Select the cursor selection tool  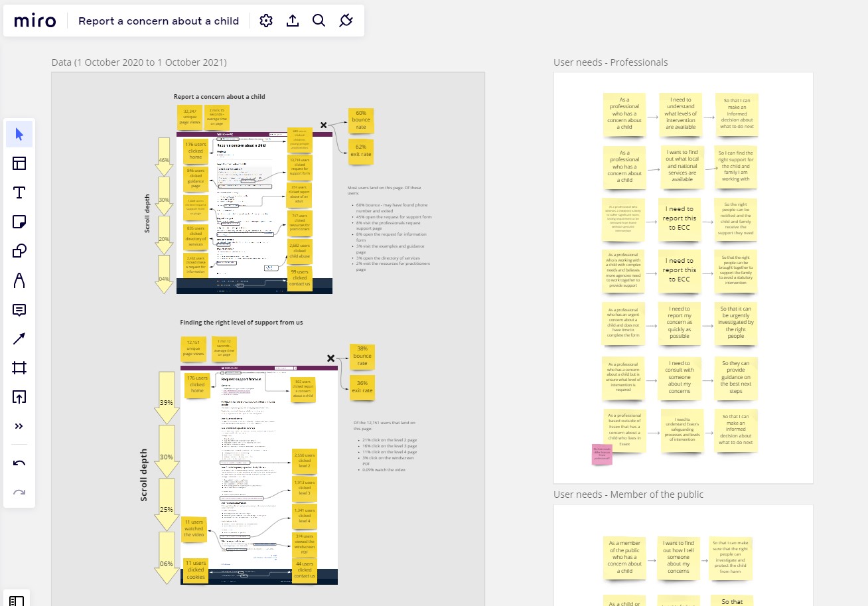coord(19,133)
